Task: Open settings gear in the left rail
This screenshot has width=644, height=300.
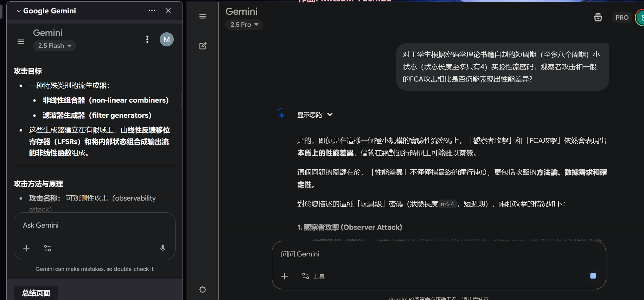Action: 203,289
